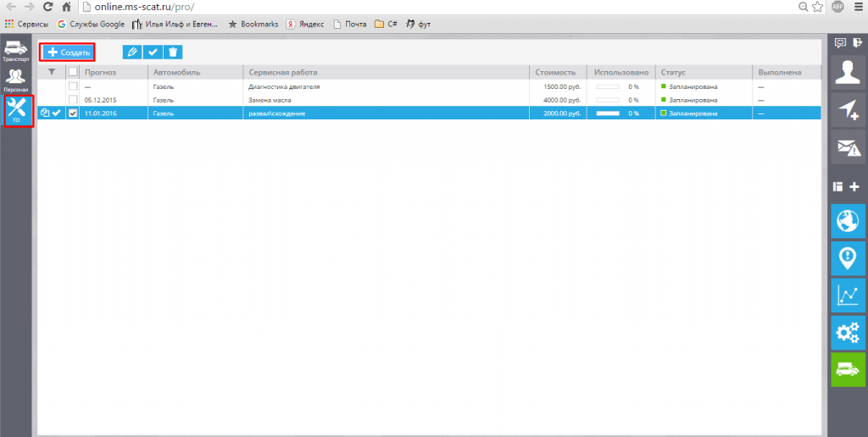Click usage progress bar in развал\схождение row
868x437 pixels.
607,113
